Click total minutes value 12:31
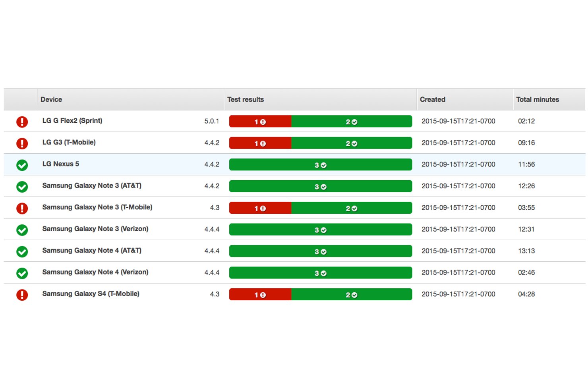The height and width of the screenshot is (392, 588). click(526, 229)
